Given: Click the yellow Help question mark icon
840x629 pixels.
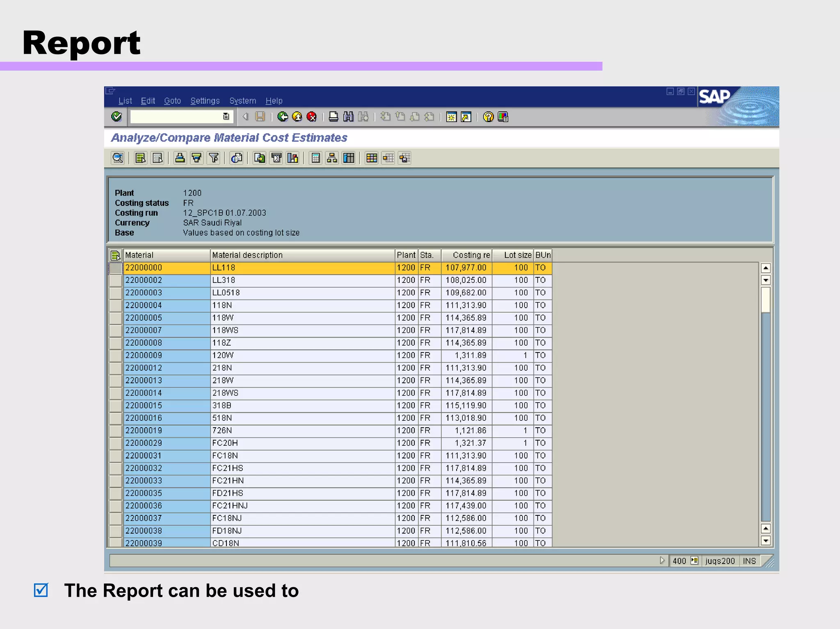Looking at the screenshot, I should (x=488, y=117).
